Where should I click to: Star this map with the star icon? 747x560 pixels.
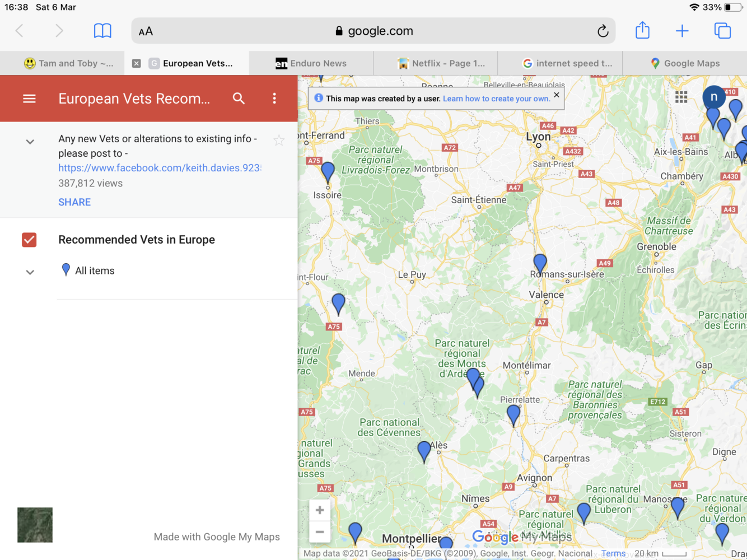pyautogui.click(x=279, y=141)
